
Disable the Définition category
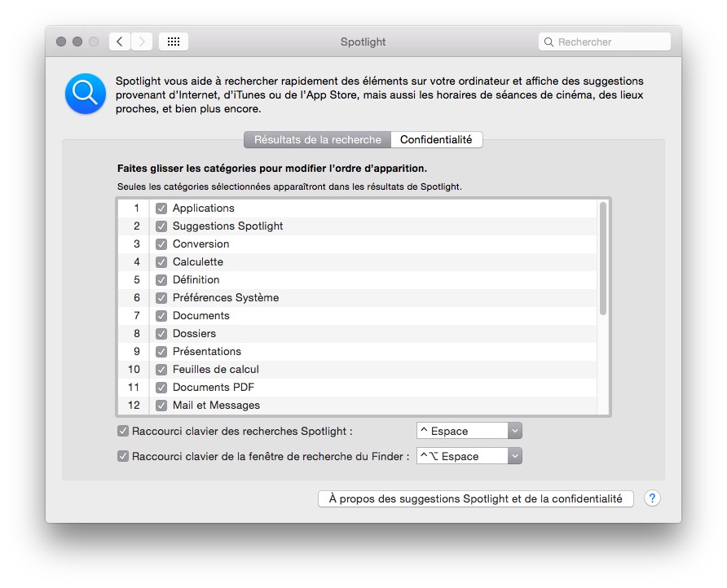(161, 280)
